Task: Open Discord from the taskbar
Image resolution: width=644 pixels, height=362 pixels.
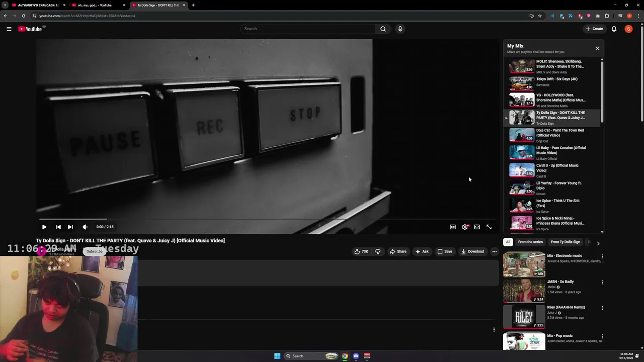Action: [356, 356]
